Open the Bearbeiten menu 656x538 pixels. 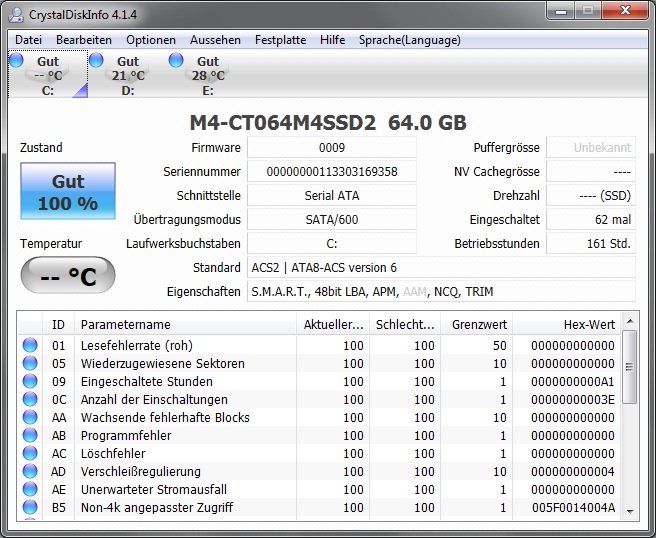[84, 40]
